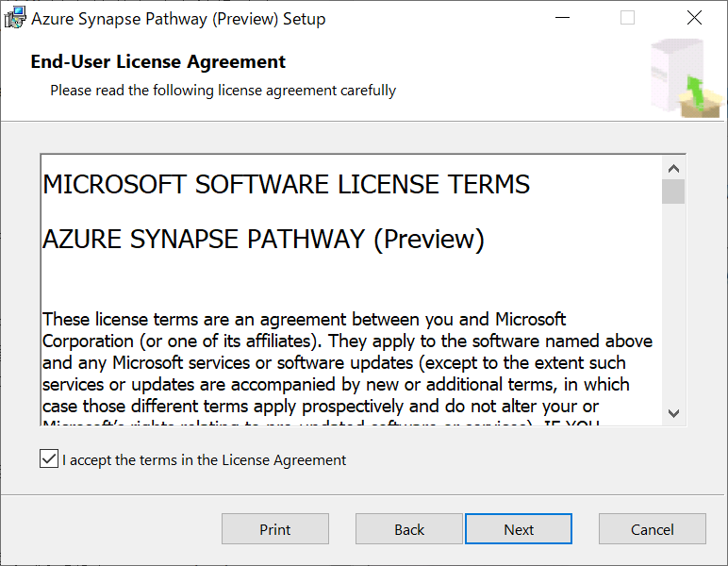Cancel the Azure Synapse Pathway setup
This screenshot has height=566, width=728.
click(x=653, y=529)
